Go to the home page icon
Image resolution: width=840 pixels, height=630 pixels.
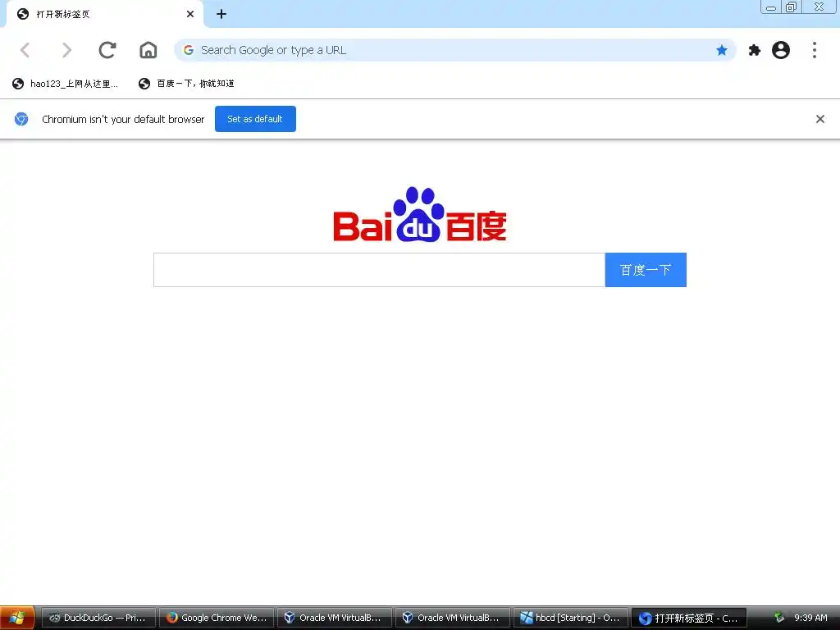(148, 50)
